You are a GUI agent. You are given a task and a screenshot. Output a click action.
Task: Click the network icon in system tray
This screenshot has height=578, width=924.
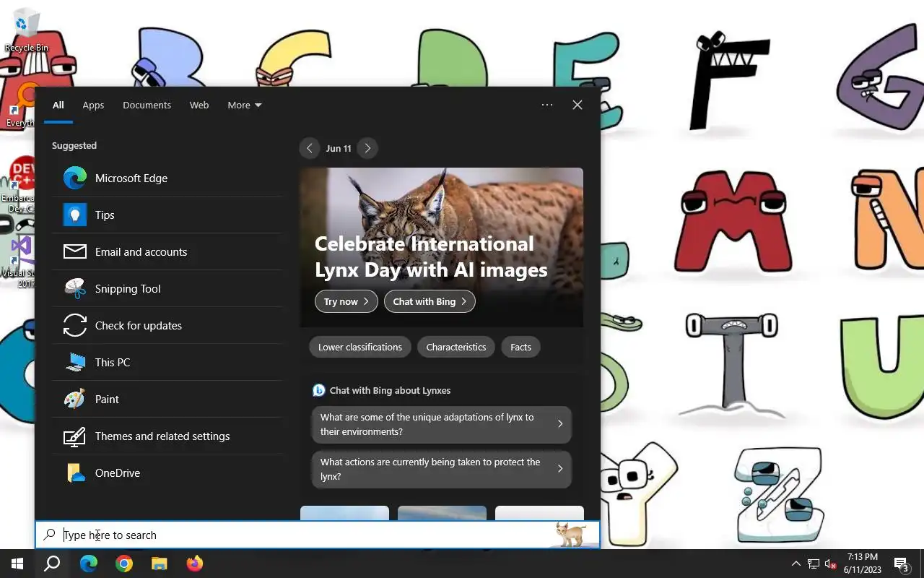coord(814,564)
